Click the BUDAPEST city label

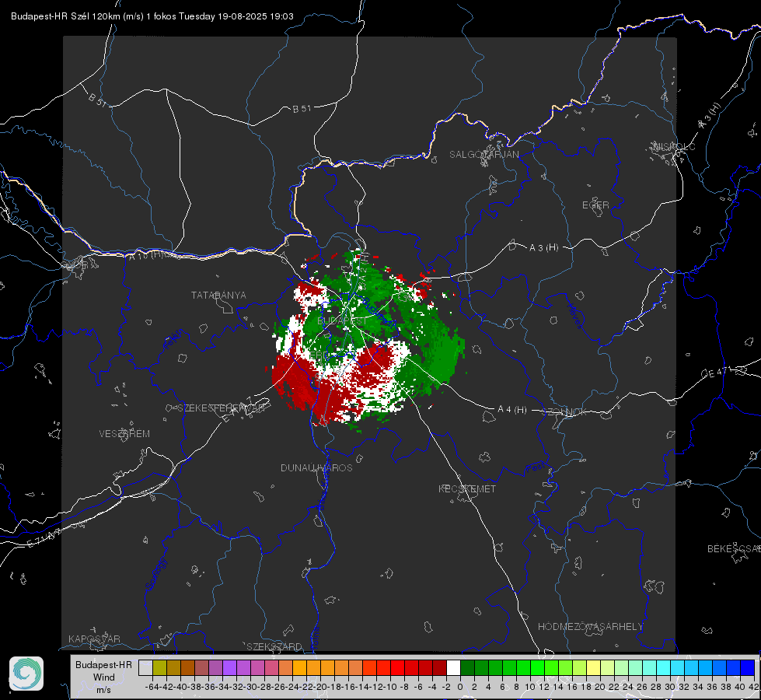point(342,321)
